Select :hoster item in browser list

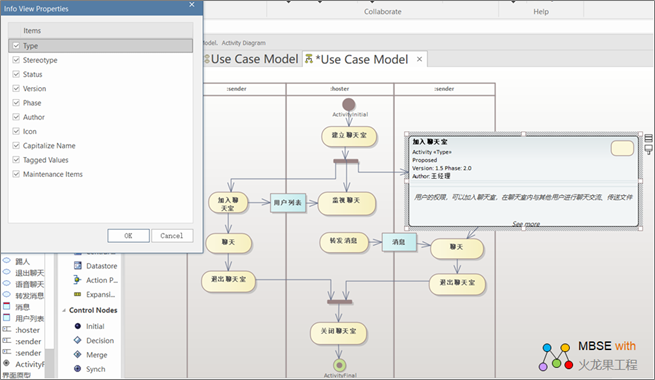coord(28,330)
